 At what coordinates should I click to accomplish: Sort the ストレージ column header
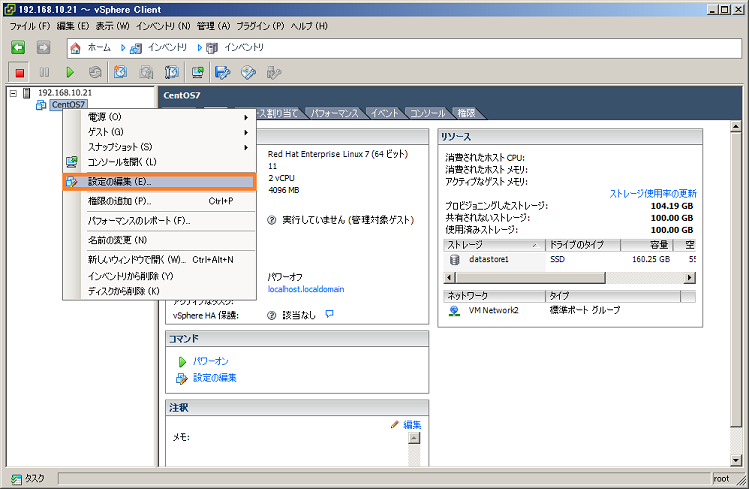494,245
